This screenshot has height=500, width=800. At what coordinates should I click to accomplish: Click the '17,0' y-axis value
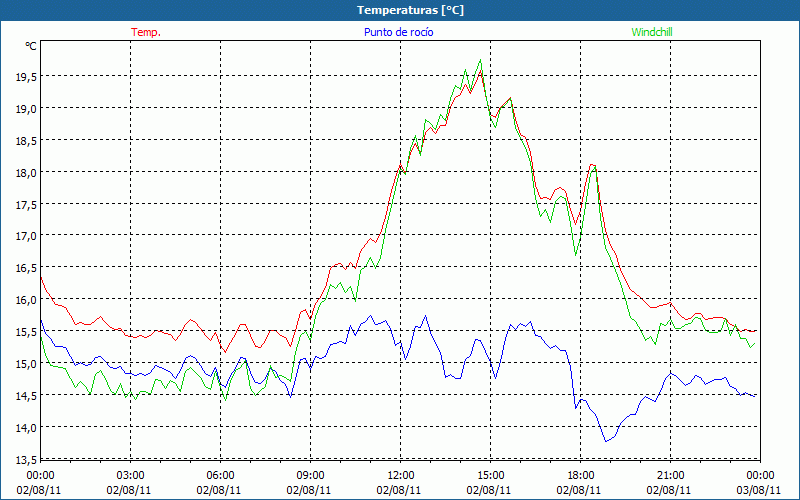click(x=26, y=236)
